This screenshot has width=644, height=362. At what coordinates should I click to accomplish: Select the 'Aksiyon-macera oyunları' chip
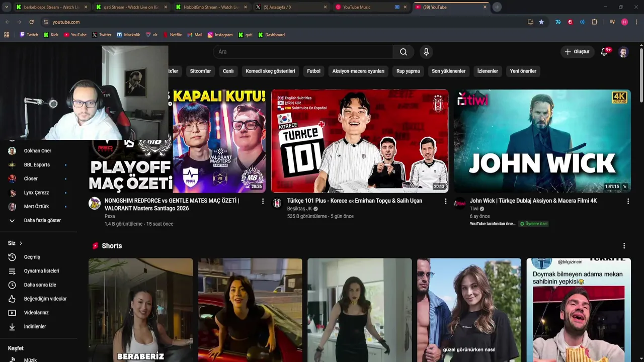click(x=358, y=71)
